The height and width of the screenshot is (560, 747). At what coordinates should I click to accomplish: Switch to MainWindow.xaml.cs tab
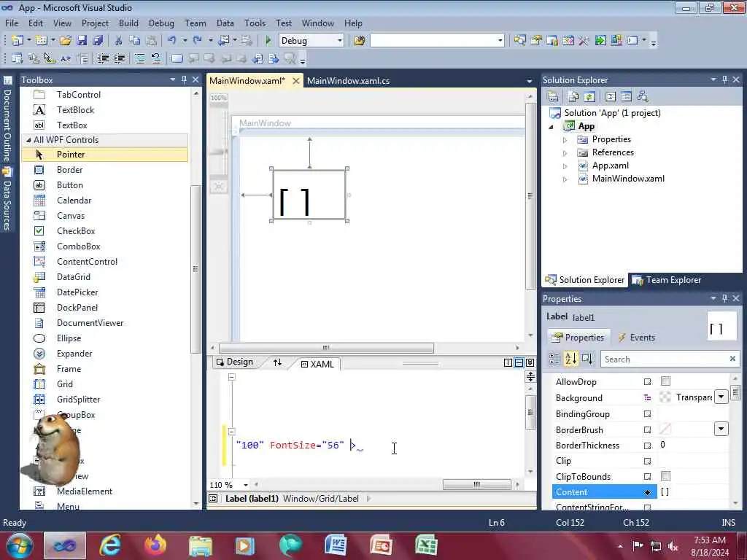pyautogui.click(x=348, y=80)
